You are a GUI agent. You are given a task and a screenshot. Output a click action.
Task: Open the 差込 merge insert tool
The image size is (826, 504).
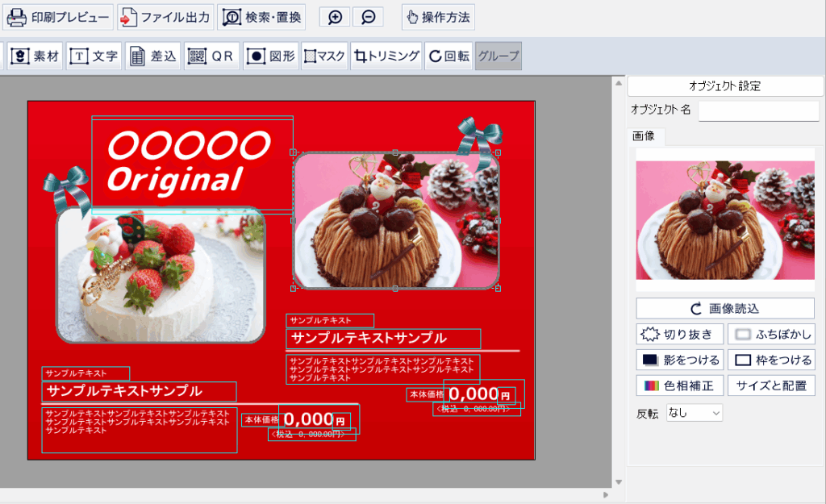pyautogui.click(x=153, y=56)
